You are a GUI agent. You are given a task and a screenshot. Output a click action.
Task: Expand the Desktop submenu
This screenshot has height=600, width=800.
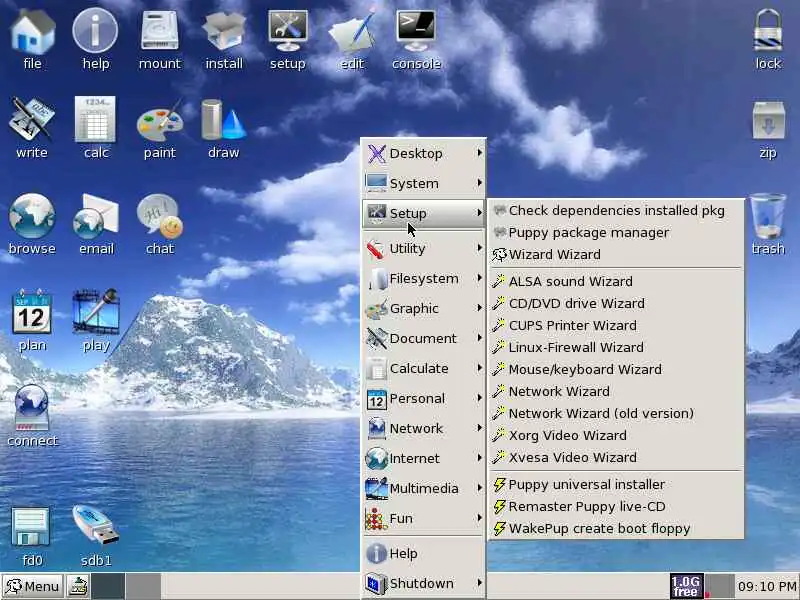(x=424, y=153)
